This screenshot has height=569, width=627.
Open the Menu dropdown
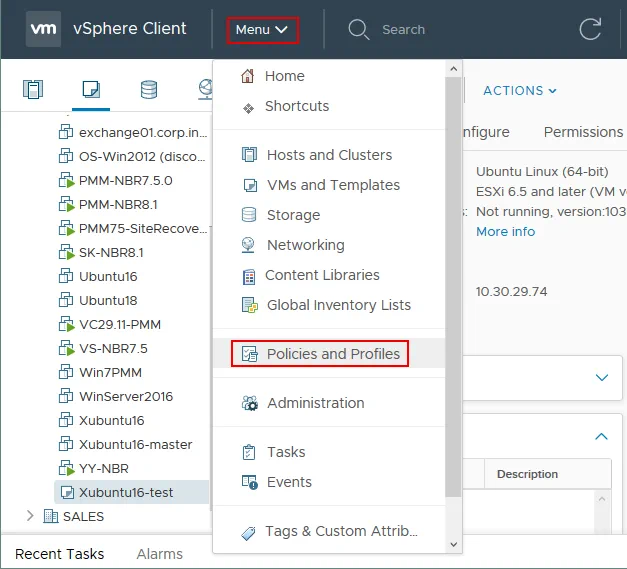tap(261, 30)
